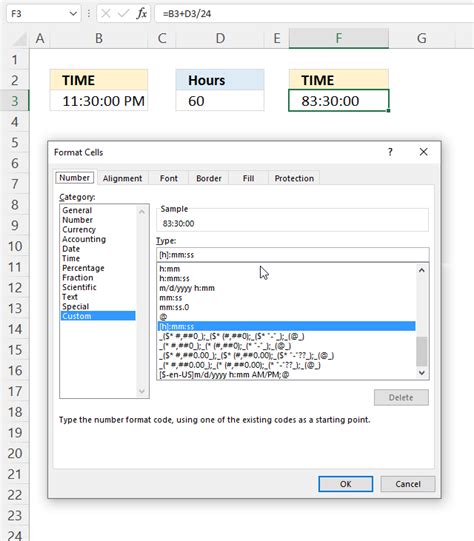Screen dimensions: 474x541
Task: Select column B header
Action: (99, 38)
